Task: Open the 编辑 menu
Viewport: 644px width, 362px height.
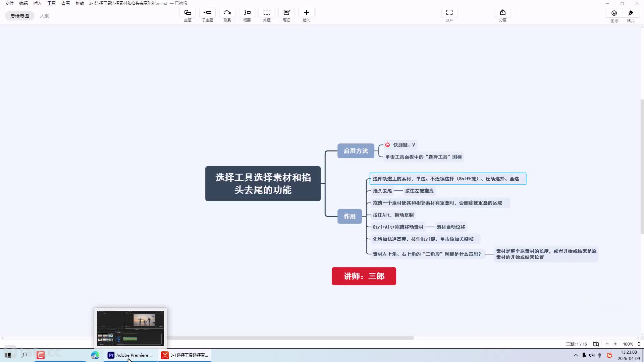Action: 23,3
